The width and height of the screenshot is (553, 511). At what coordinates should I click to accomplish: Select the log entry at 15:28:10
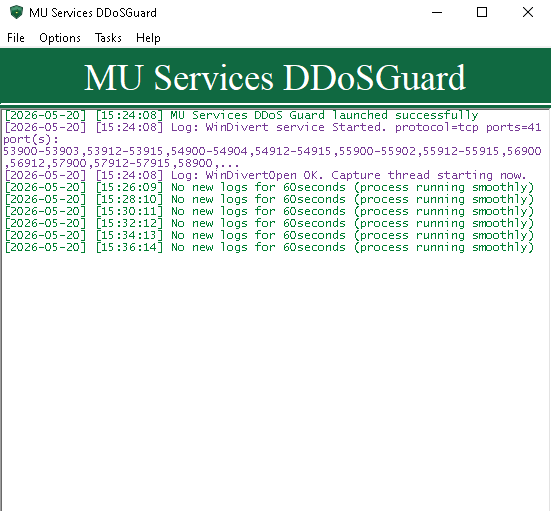[x=269, y=199]
